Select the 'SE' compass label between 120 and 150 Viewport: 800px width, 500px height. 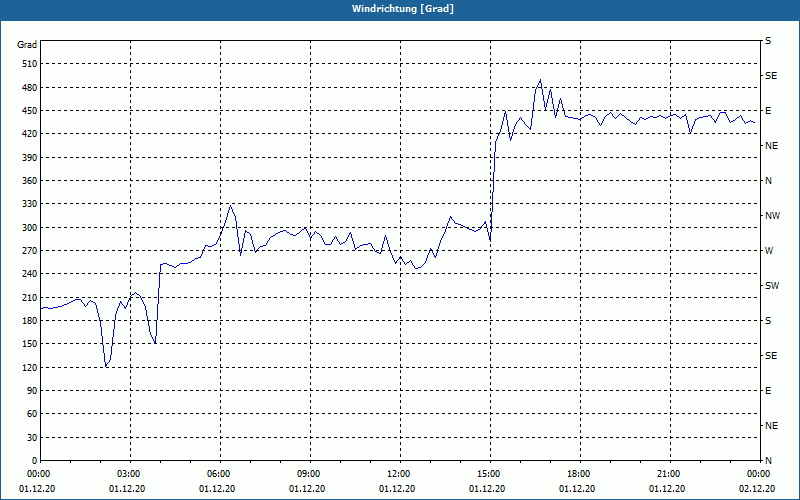pos(771,356)
